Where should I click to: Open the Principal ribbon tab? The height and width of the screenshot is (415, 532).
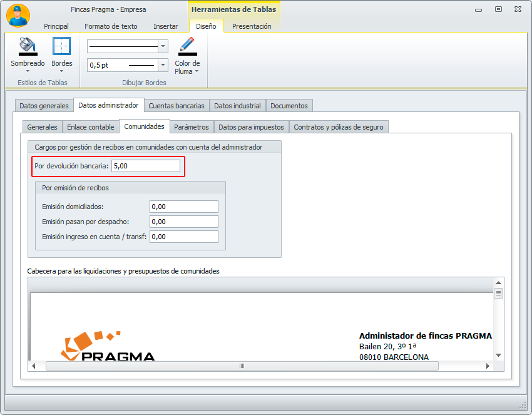pyautogui.click(x=56, y=26)
